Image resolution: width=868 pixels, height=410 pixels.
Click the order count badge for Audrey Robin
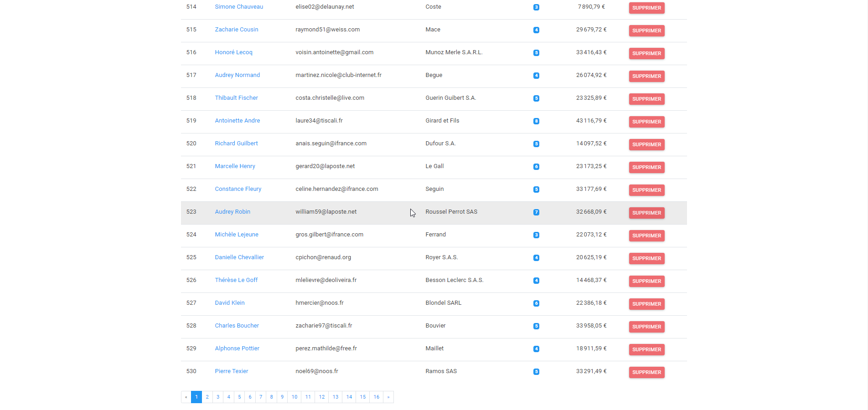point(536,212)
